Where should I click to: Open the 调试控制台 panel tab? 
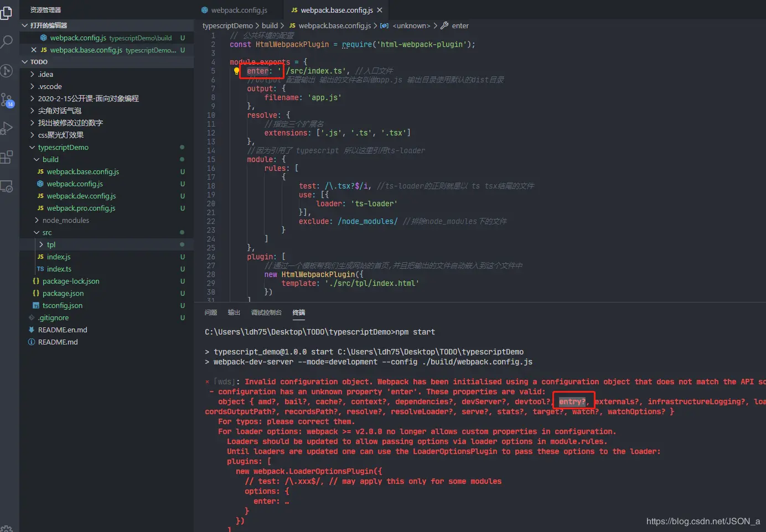click(x=266, y=312)
